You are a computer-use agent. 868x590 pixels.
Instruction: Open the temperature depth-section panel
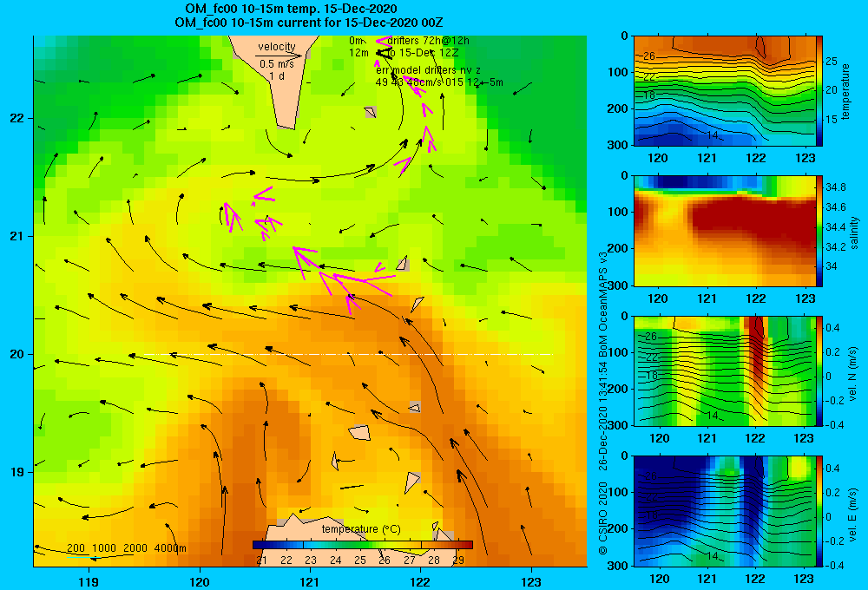coord(725,91)
